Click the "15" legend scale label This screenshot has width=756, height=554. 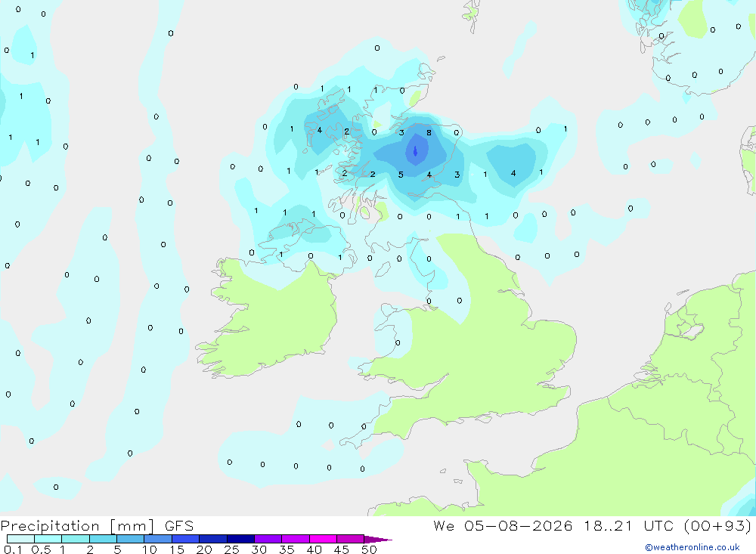click(x=177, y=549)
